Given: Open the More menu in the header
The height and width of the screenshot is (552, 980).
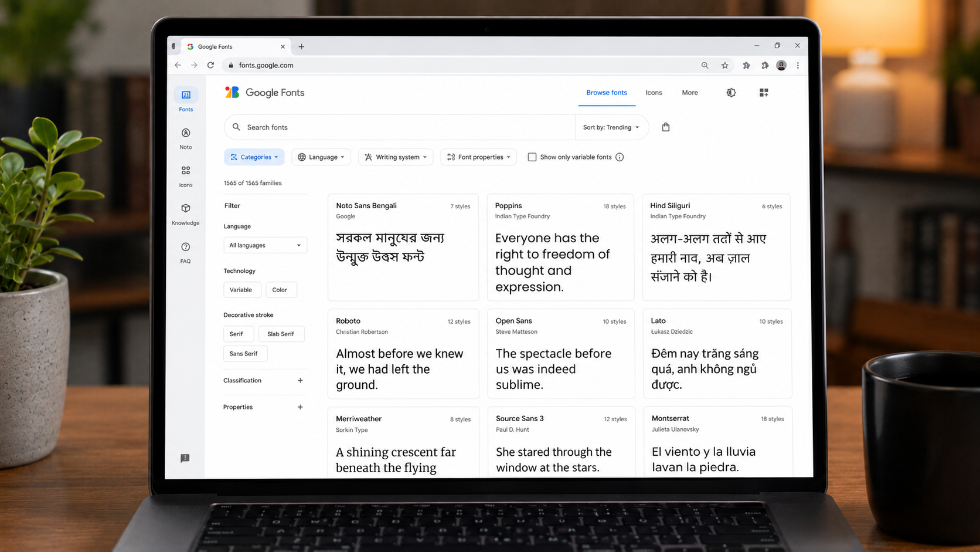Looking at the screenshot, I should click(690, 93).
